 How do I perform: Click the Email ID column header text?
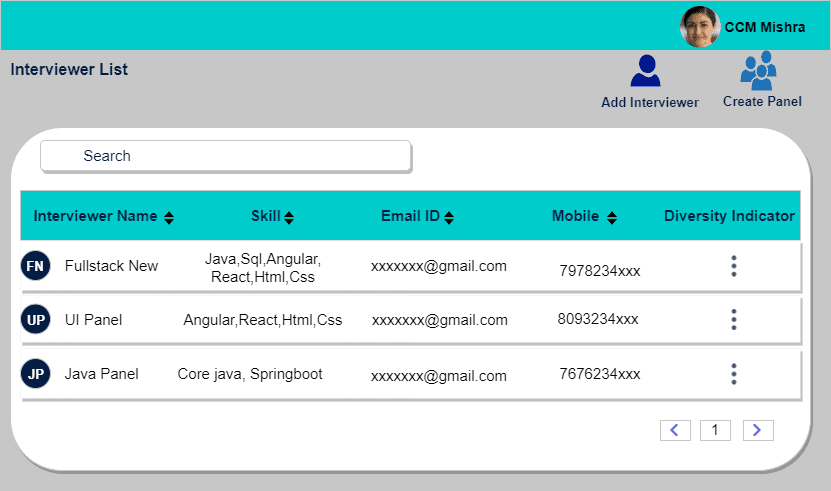[x=410, y=216]
